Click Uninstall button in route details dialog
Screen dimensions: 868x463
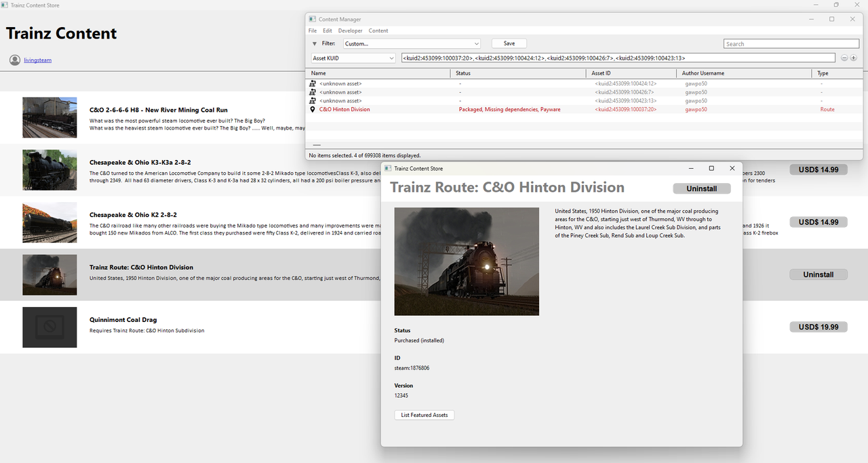(x=702, y=188)
